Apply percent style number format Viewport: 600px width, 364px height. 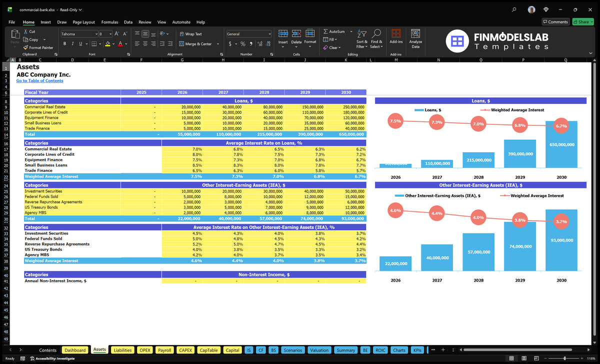(243, 44)
